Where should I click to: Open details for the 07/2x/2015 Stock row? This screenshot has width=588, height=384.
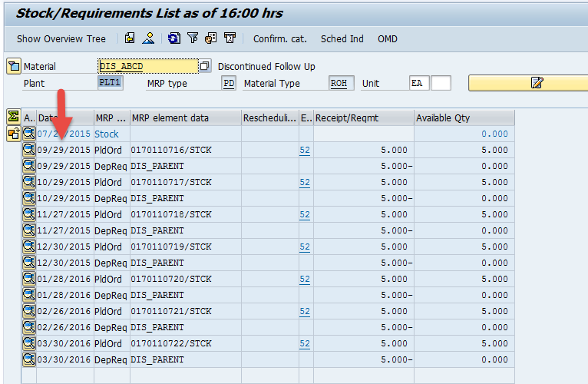click(x=29, y=134)
